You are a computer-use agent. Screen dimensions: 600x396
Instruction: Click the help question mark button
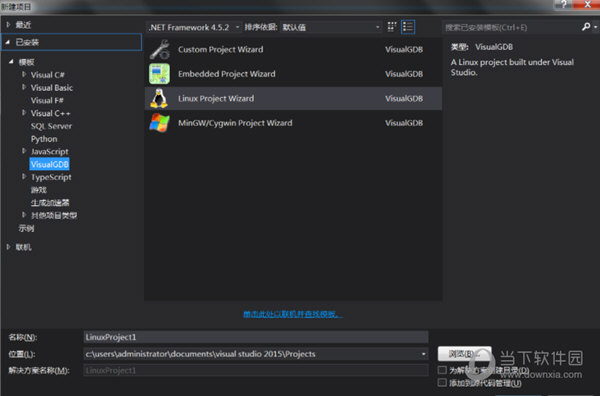point(564,5)
